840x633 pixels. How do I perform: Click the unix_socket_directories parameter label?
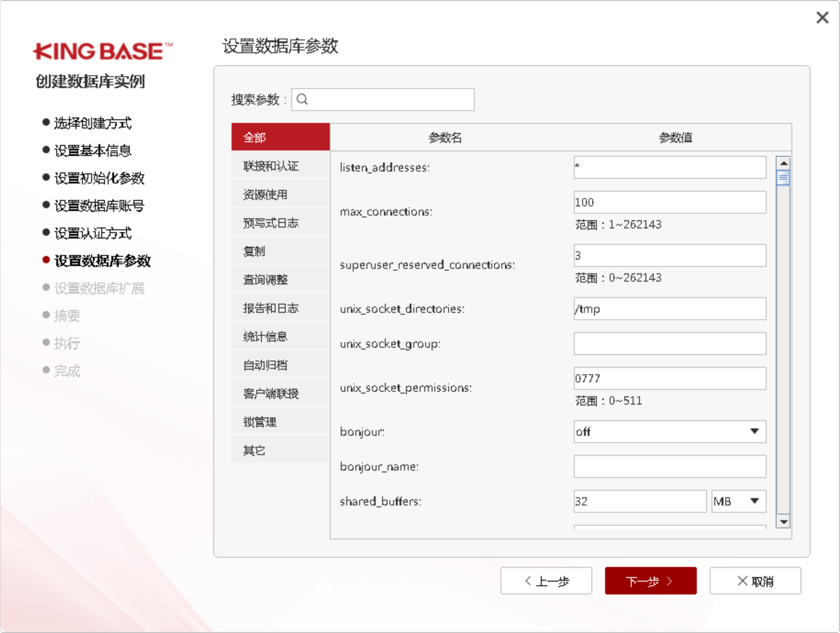click(402, 309)
